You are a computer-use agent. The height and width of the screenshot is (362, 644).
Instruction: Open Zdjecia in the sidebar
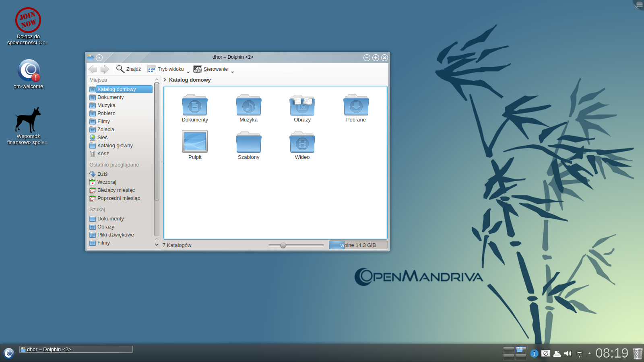click(121, 130)
